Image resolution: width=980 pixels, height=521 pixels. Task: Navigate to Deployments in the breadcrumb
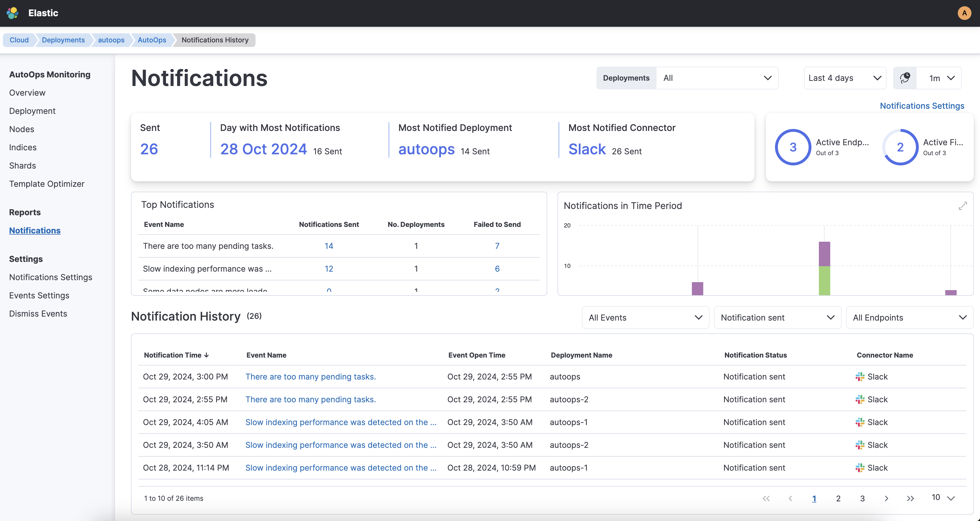click(63, 40)
